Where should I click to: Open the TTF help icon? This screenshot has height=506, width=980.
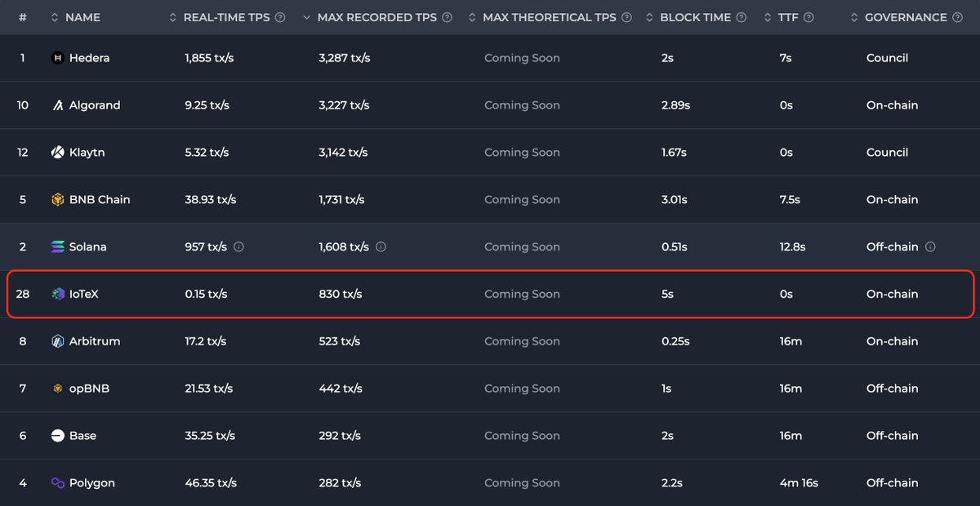coord(808,17)
